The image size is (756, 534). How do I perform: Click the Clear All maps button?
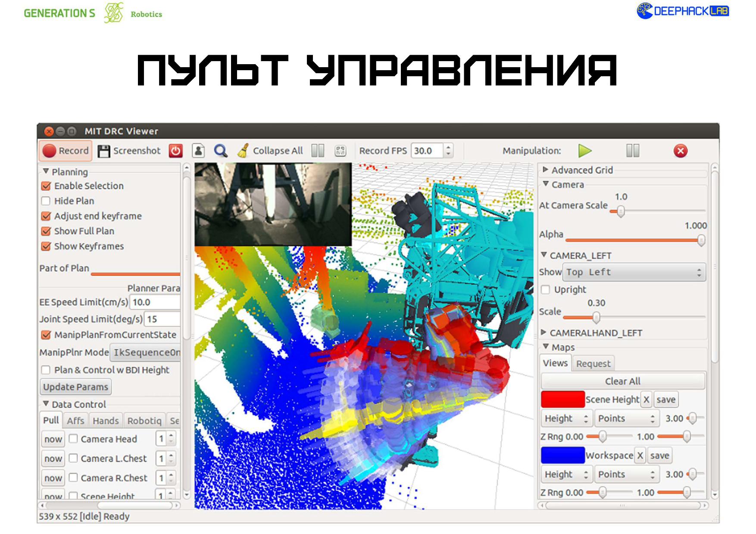coord(623,381)
